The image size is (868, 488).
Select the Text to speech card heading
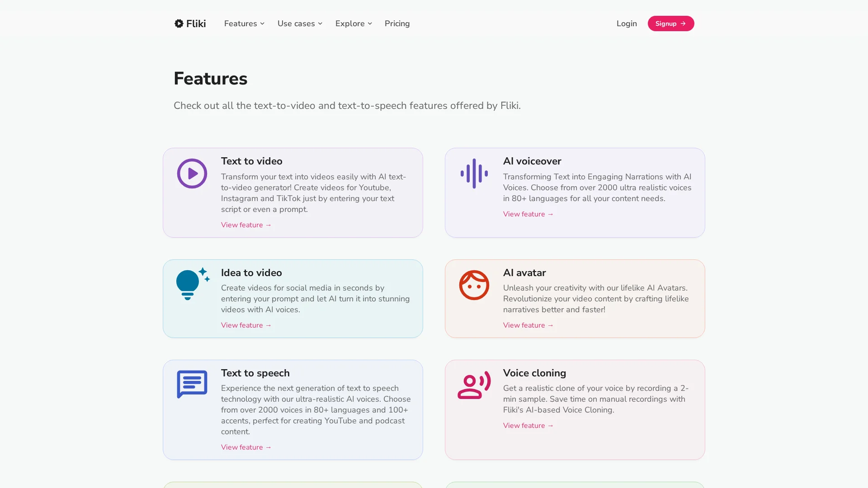[x=255, y=373]
